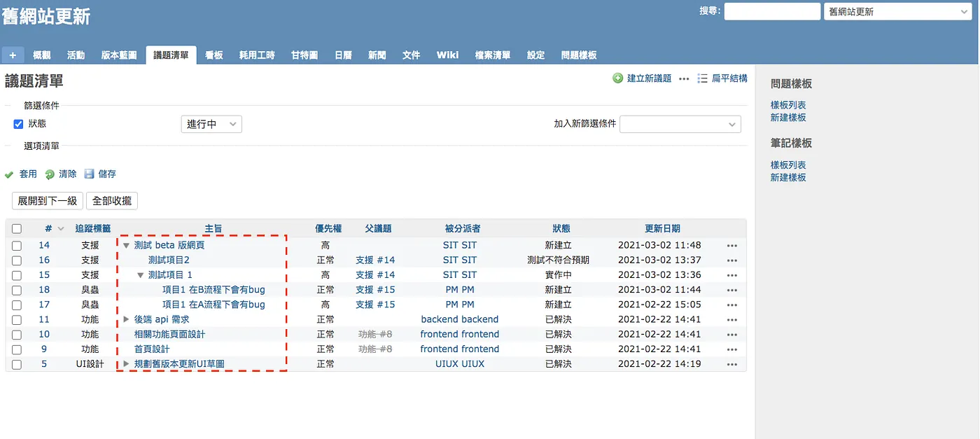Viewport: 980px width, 439px height.
Task: Open actions menu for issue 10 row
Action: tap(732, 335)
